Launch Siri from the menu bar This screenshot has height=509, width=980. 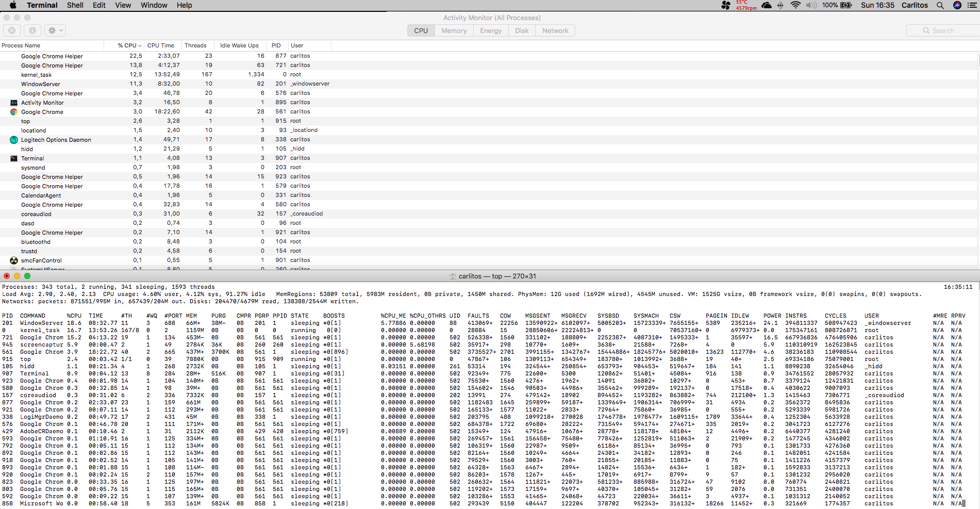coord(957,5)
